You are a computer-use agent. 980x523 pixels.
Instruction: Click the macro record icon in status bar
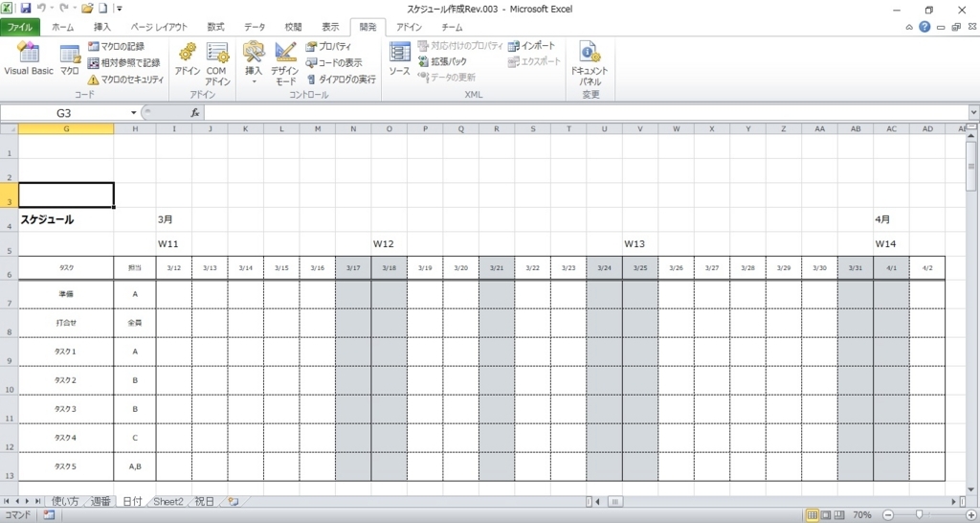pyautogui.click(x=49, y=515)
